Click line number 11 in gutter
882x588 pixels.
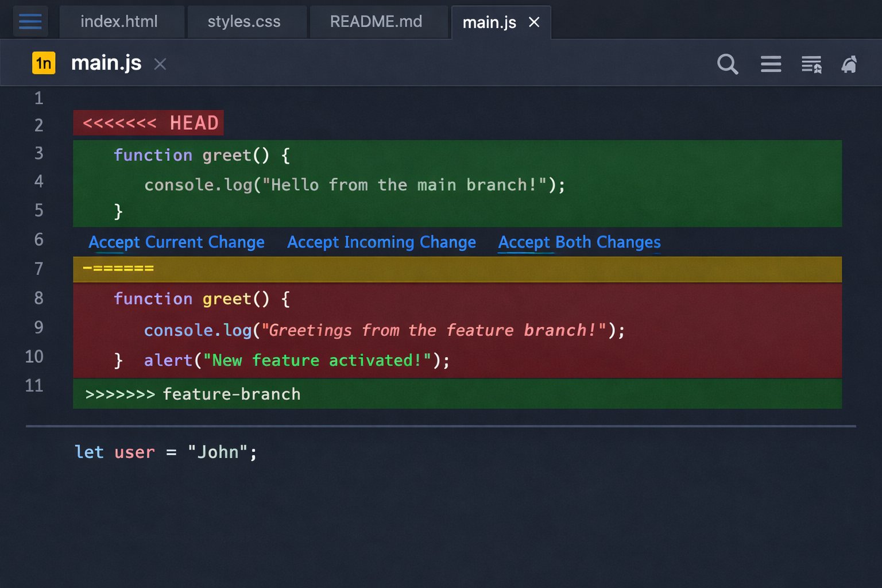34,385
